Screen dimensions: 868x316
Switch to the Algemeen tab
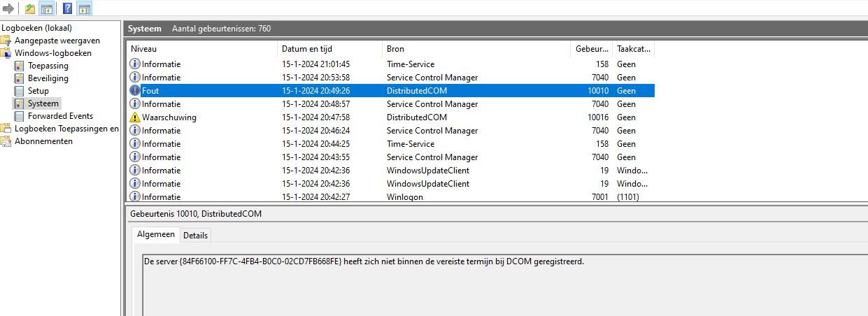click(155, 235)
